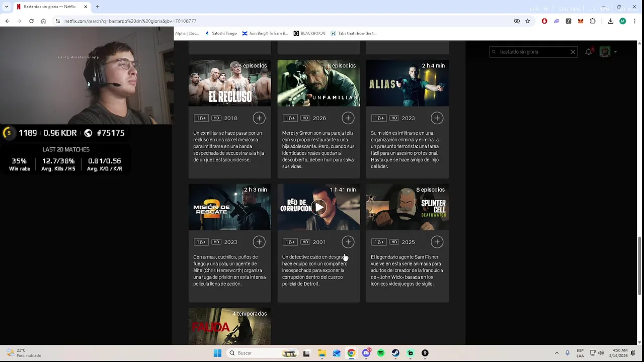Open Satoshi Tango bookmark
Image resolution: width=644 pixels, height=362 pixels.
[220, 33]
